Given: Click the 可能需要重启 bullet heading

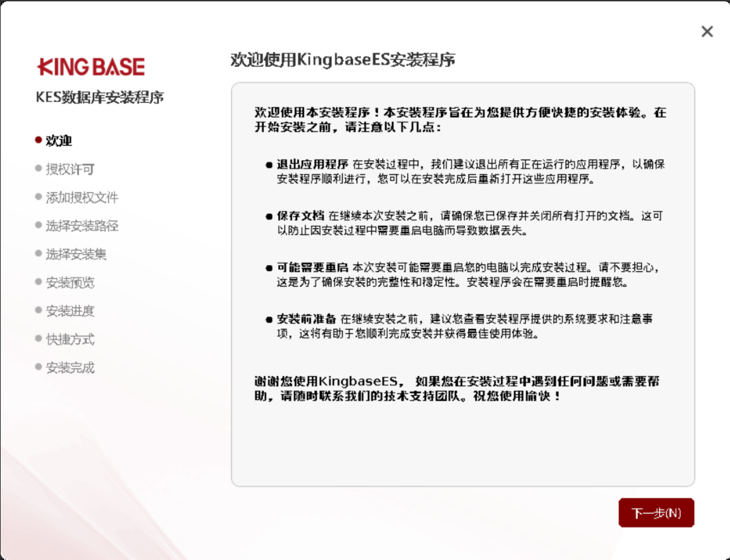Looking at the screenshot, I should click(312, 268).
